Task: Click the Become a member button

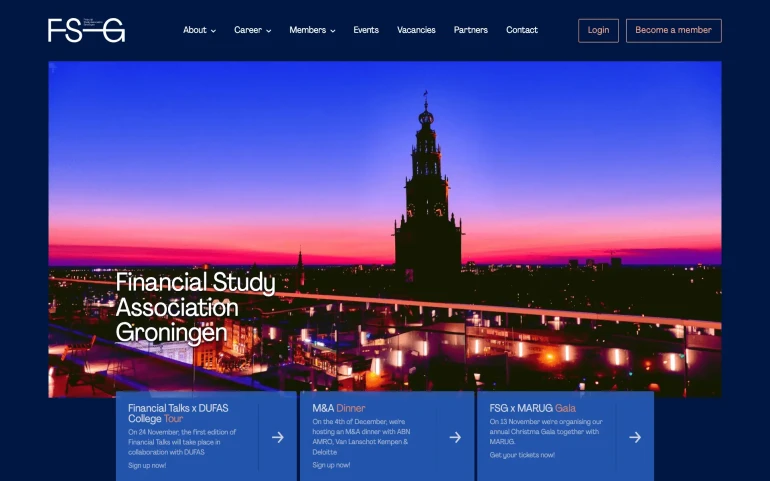Action: 673,30
